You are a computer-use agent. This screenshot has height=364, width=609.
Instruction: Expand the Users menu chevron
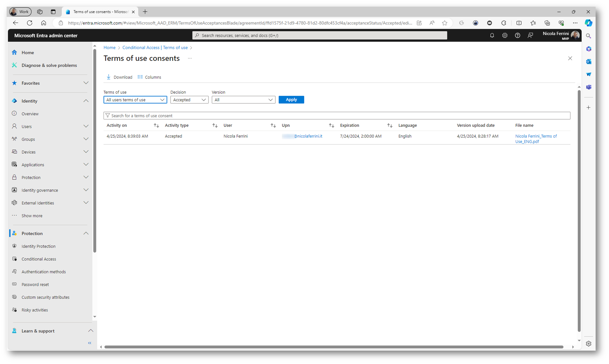[x=86, y=126]
